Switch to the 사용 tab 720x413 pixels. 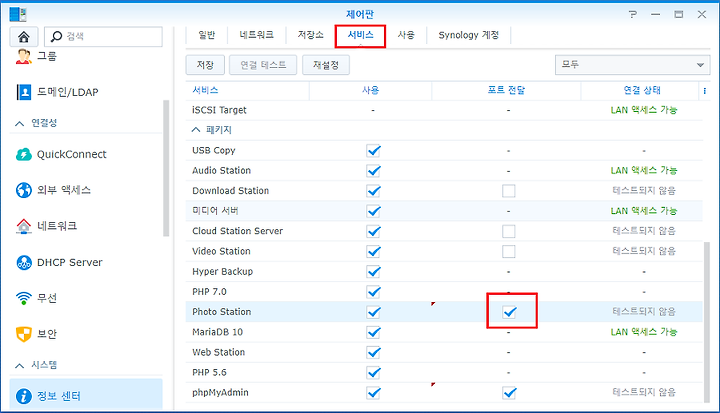[406, 35]
